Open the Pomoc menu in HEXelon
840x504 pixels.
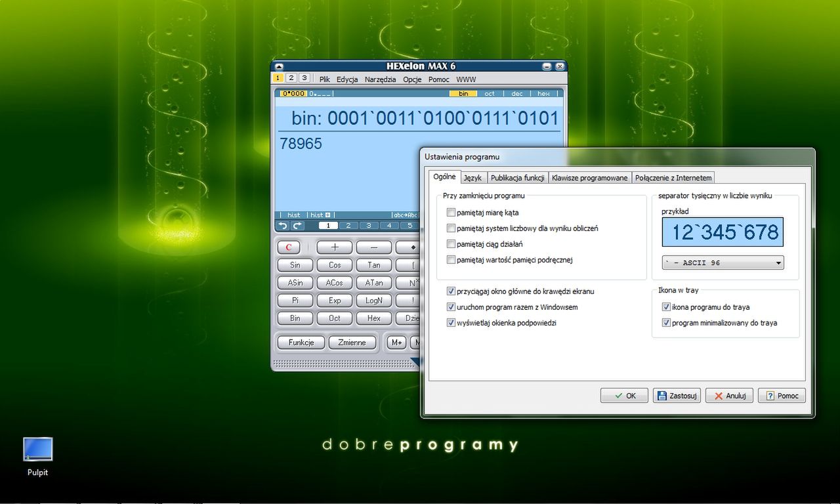click(x=439, y=79)
